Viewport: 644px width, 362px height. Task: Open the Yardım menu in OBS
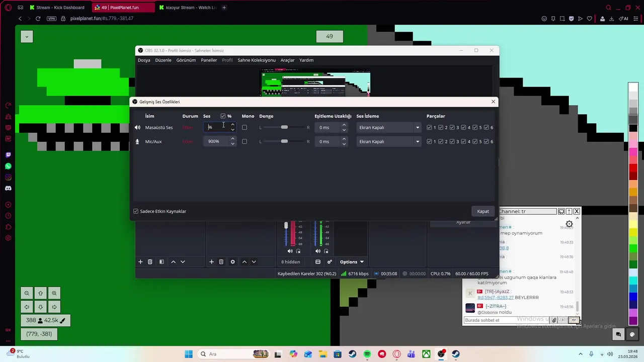306,60
